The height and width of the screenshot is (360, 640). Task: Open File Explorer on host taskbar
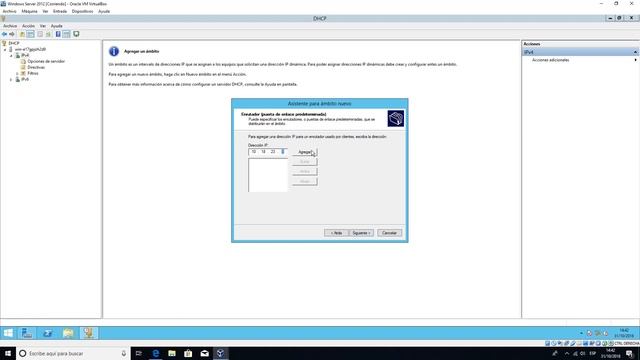[x=172, y=353]
